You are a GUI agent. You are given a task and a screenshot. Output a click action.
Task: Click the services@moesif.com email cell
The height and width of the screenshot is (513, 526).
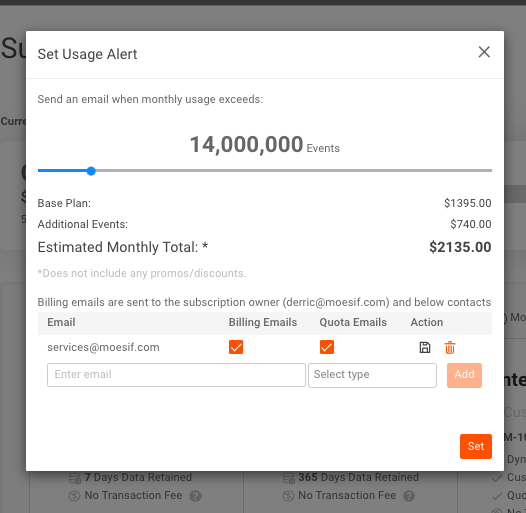coord(103,347)
